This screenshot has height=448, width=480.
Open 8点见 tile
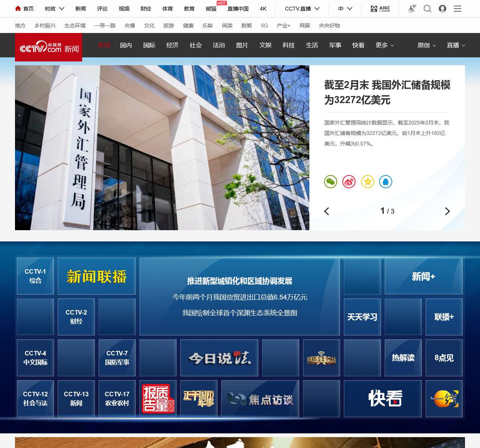point(444,358)
